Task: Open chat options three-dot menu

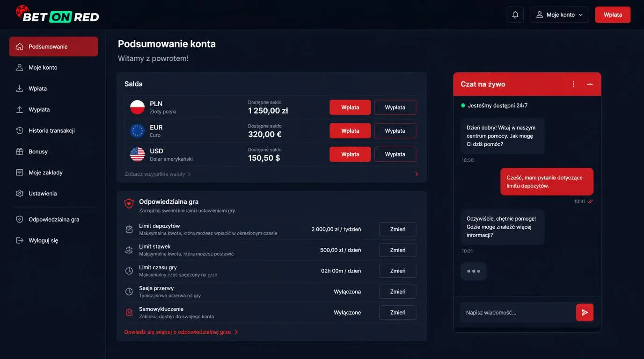Action: click(x=573, y=84)
